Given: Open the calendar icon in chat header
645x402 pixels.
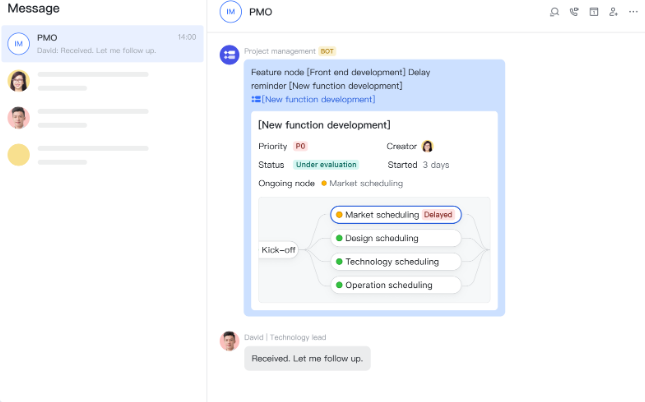Looking at the screenshot, I should click(594, 12).
